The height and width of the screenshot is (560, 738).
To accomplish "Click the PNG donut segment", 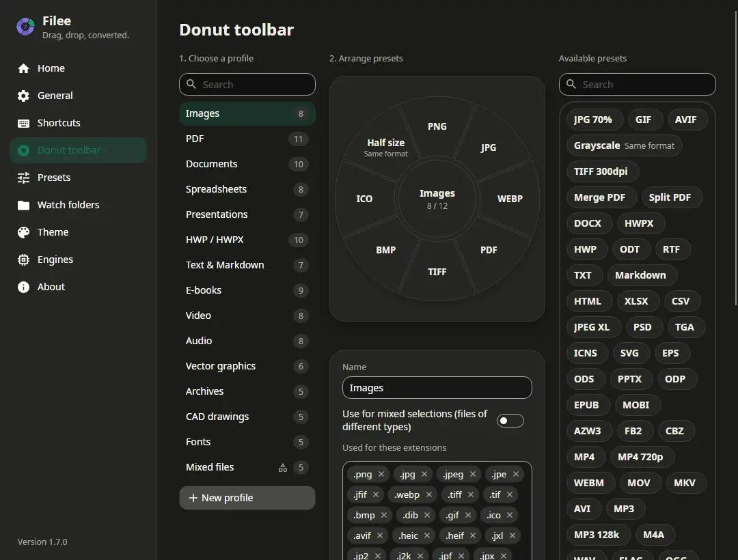I will 437,126.
